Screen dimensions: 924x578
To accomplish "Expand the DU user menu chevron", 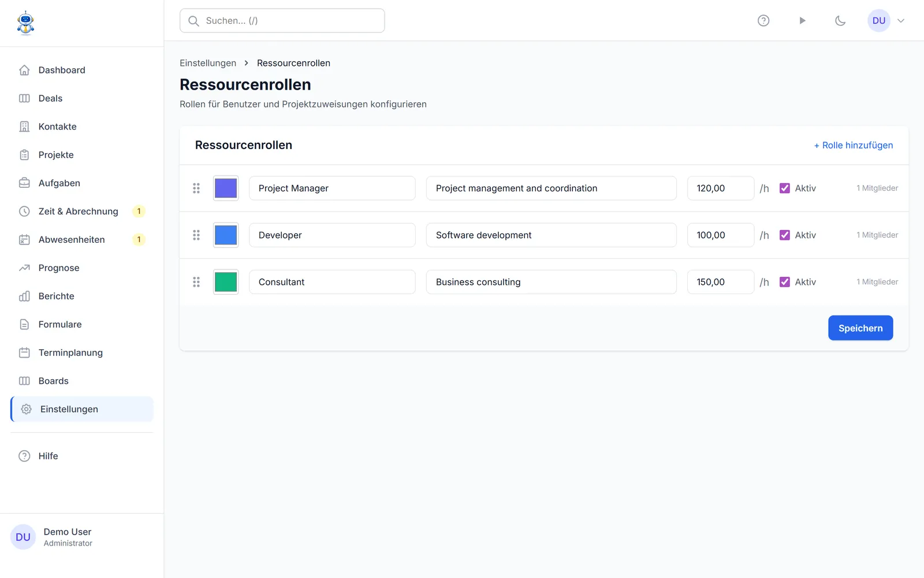I will [901, 21].
